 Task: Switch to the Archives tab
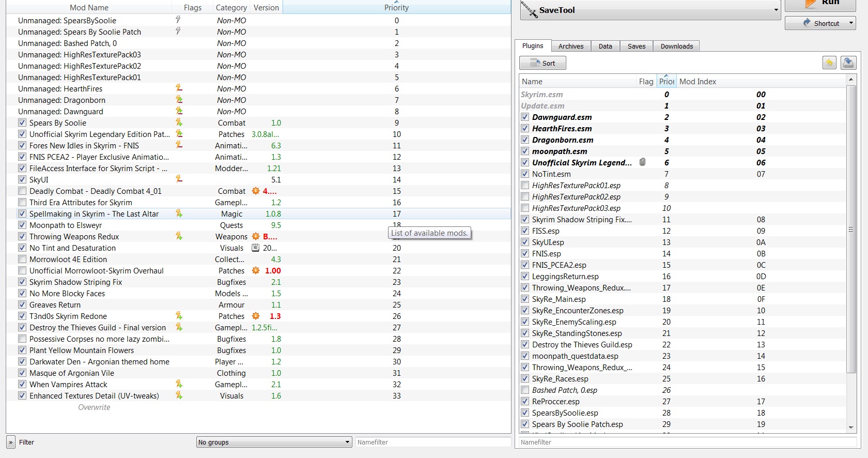[x=571, y=46]
